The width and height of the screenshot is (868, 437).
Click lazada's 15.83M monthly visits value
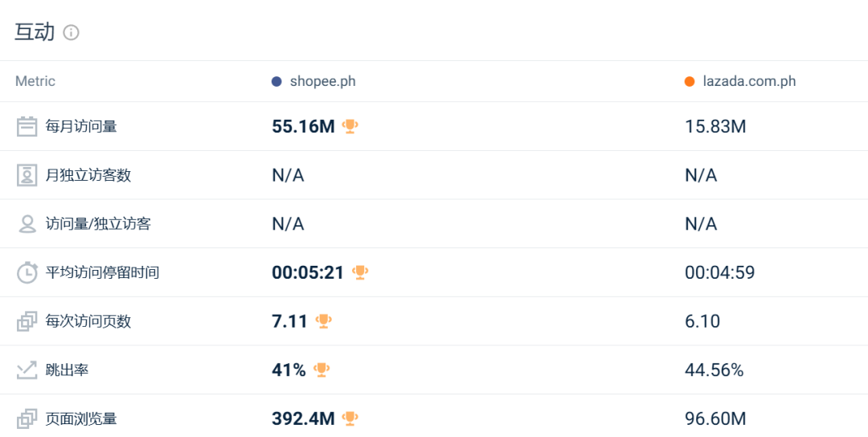(x=715, y=127)
